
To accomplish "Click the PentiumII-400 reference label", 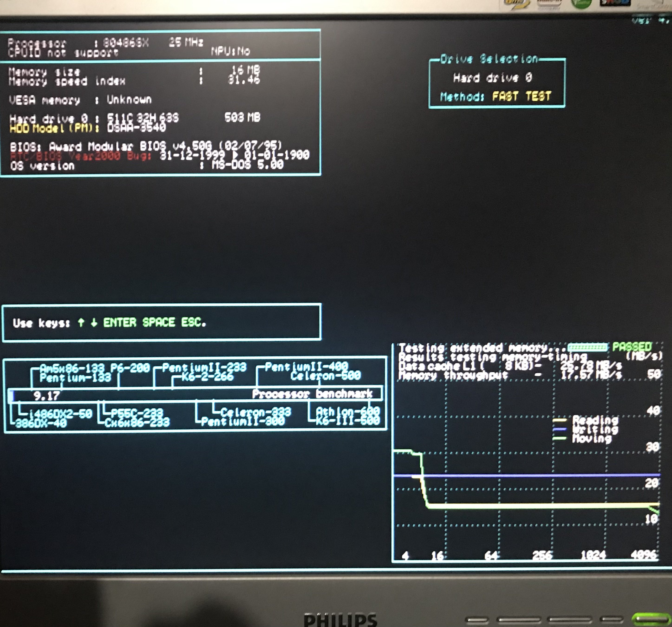I will pyautogui.click(x=306, y=366).
